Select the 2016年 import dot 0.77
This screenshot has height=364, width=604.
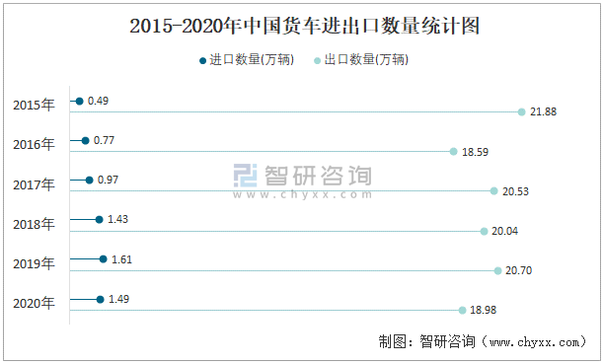click(86, 141)
